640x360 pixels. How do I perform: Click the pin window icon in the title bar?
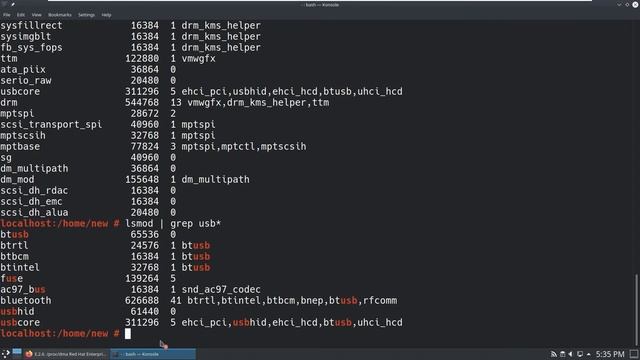tap(13, 4)
